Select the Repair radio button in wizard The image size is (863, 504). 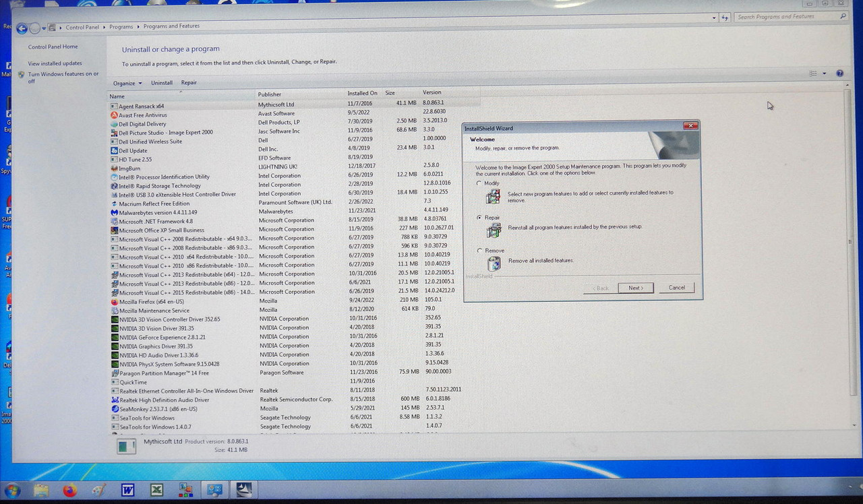click(x=479, y=218)
